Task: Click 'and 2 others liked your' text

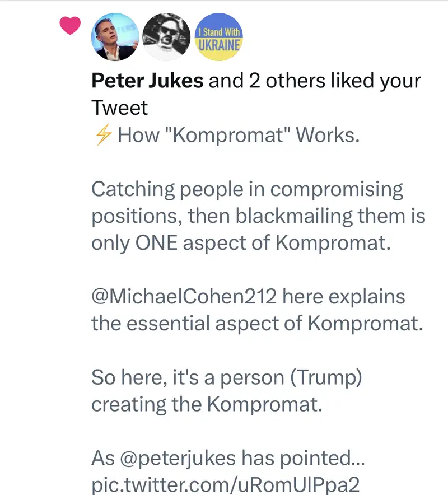Action: tap(315, 81)
